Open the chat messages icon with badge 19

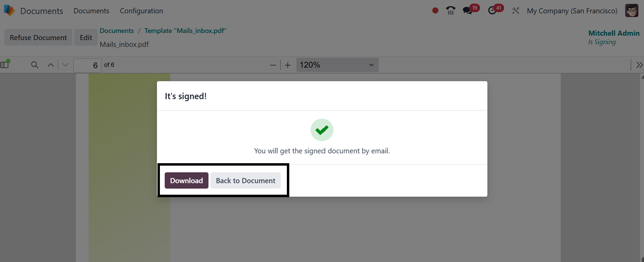tap(468, 11)
